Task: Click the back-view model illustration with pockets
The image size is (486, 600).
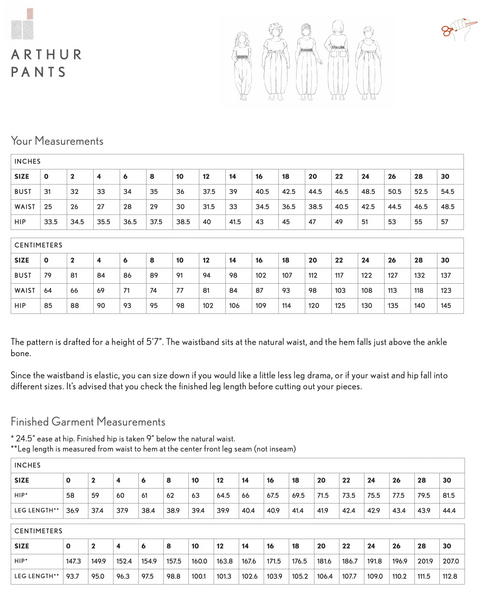Action: [338, 60]
